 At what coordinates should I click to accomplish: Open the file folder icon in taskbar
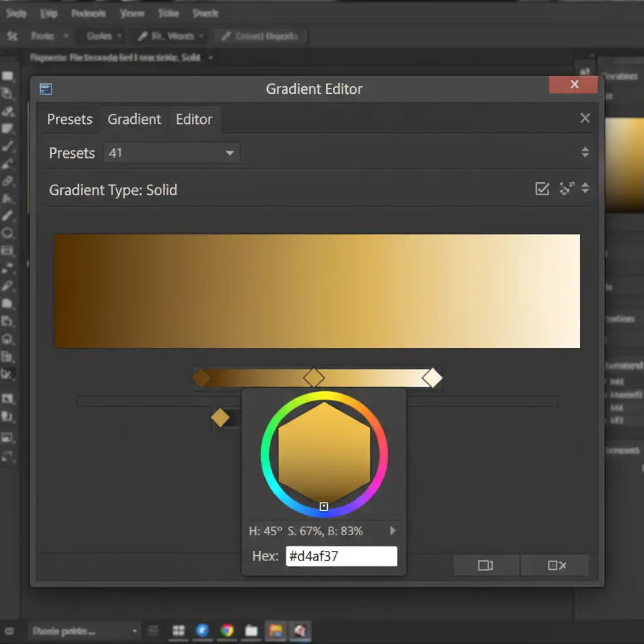pyautogui.click(x=251, y=631)
